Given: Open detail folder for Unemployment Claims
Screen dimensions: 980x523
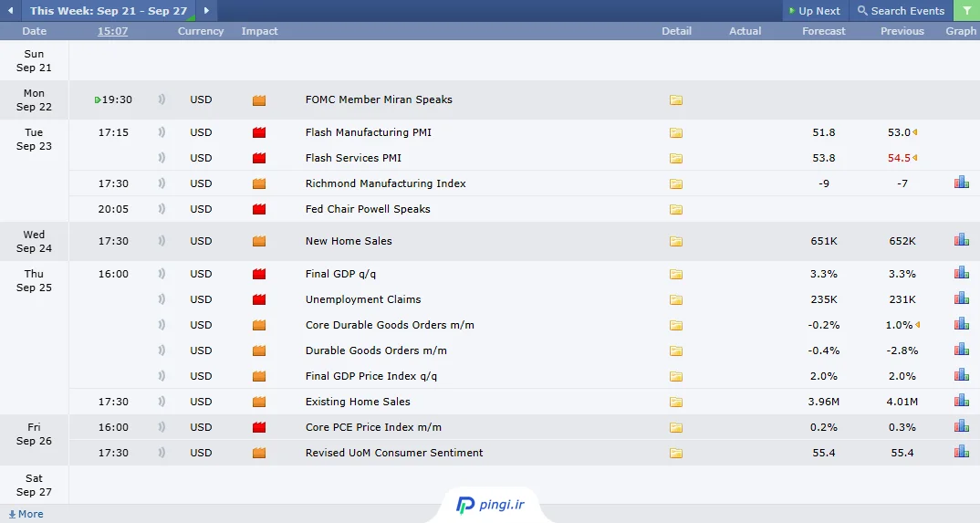Looking at the screenshot, I should 676,299.
